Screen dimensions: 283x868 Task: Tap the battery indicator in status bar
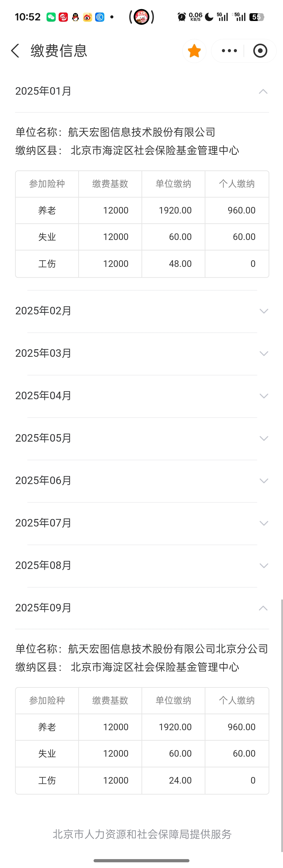click(x=256, y=17)
